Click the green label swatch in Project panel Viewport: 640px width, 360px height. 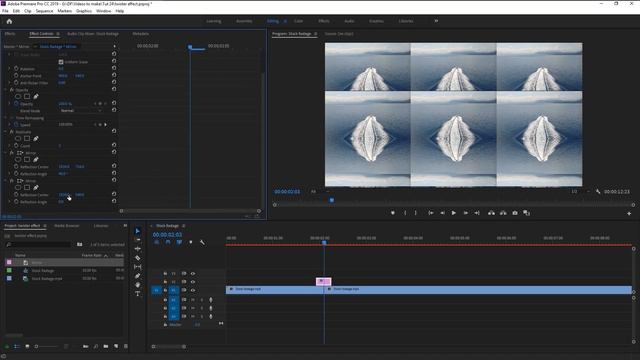pyautogui.click(x=9, y=270)
